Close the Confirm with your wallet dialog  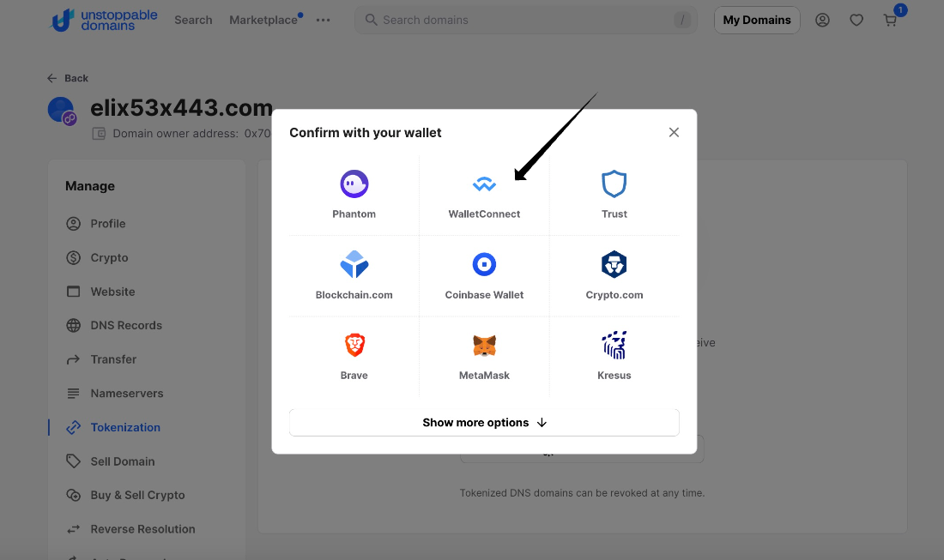tap(674, 132)
